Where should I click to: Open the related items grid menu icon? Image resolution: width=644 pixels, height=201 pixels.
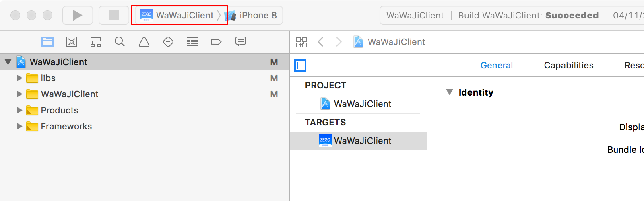click(301, 42)
